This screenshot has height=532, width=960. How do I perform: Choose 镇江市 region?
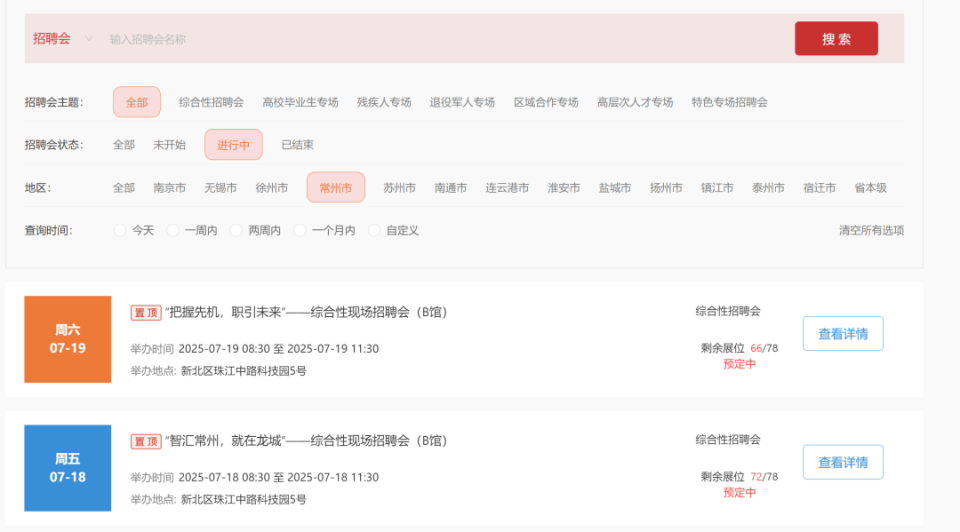click(717, 188)
